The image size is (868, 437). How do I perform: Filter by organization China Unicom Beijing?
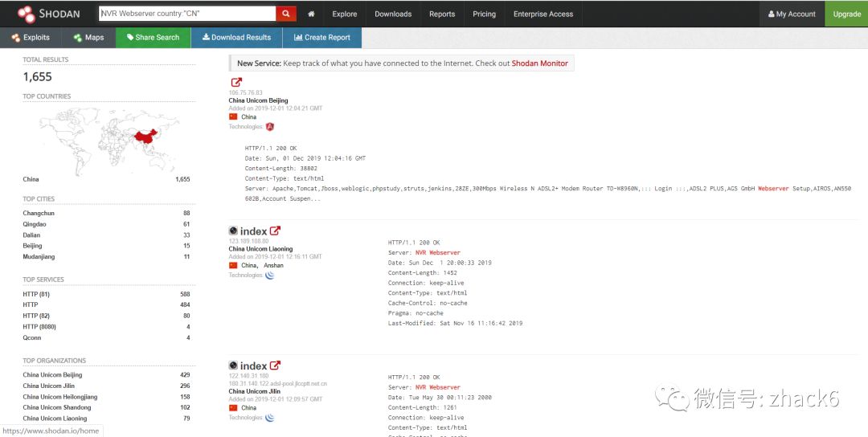pyautogui.click(x=52, y=374)
